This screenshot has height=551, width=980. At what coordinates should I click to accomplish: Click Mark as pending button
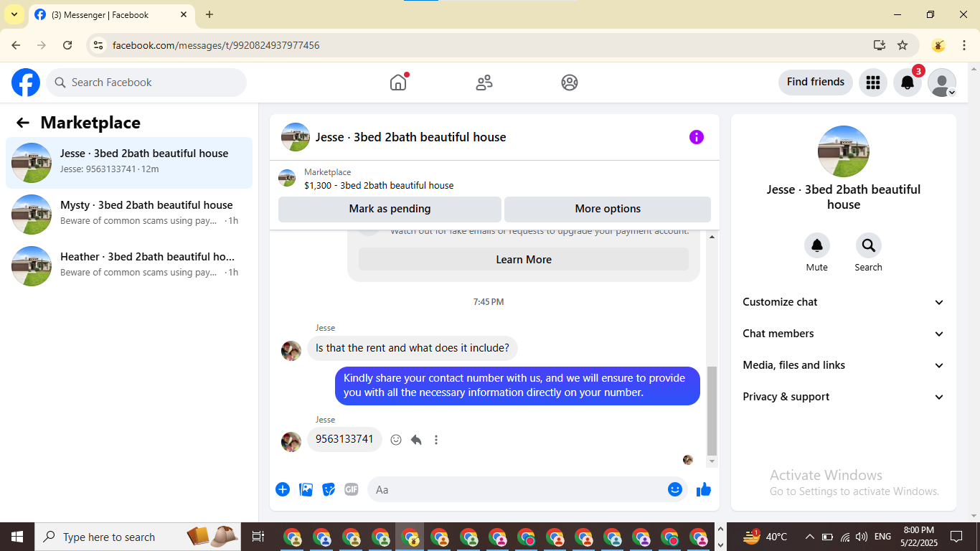point(390,209)
